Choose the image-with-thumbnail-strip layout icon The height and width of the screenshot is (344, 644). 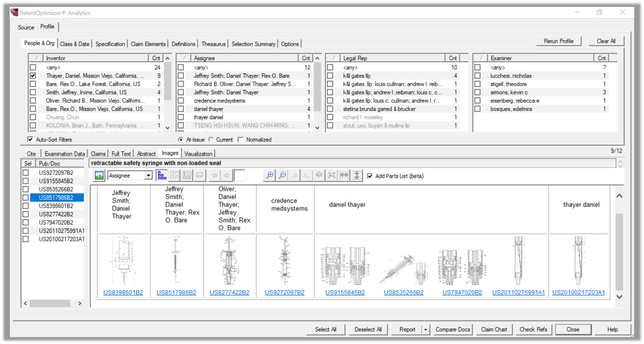187,176
